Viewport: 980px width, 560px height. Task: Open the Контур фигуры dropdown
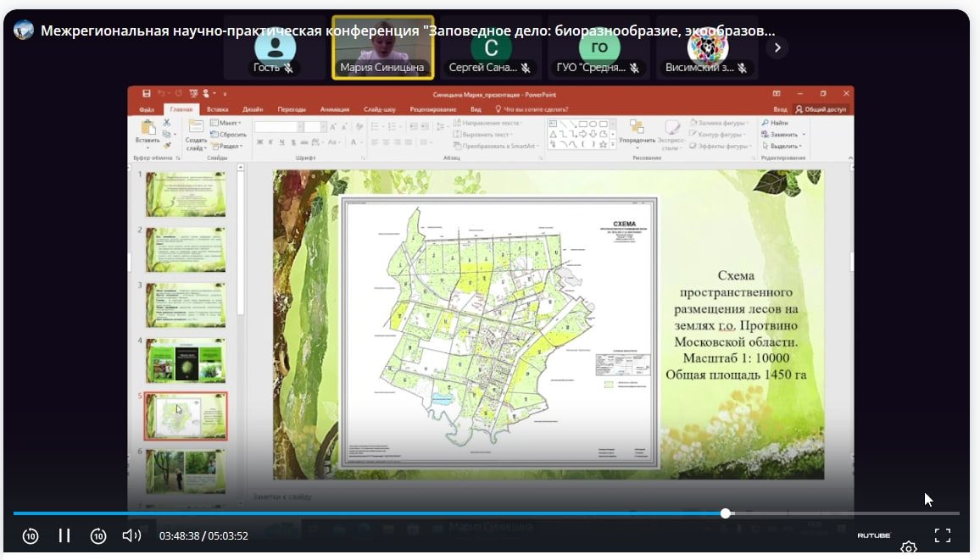coord(718,134)
